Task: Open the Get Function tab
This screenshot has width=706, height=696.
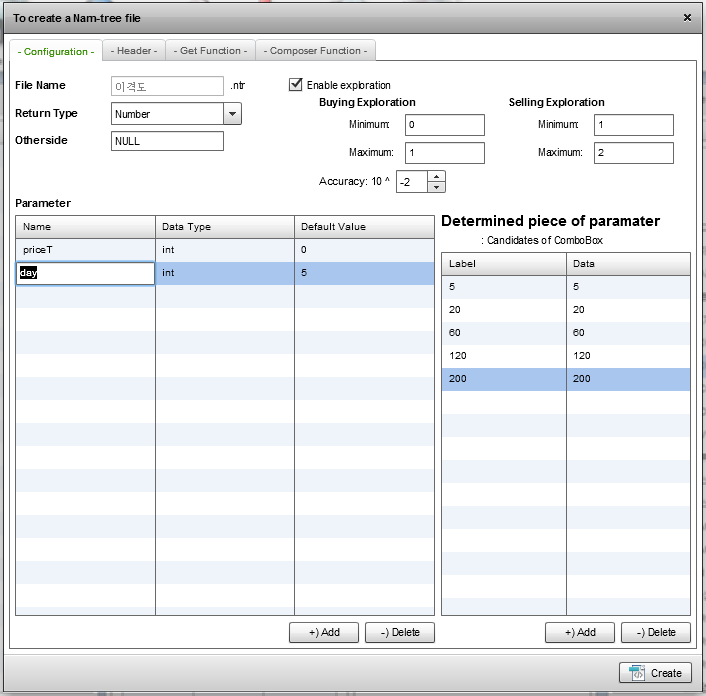Action: pos(210,51)
